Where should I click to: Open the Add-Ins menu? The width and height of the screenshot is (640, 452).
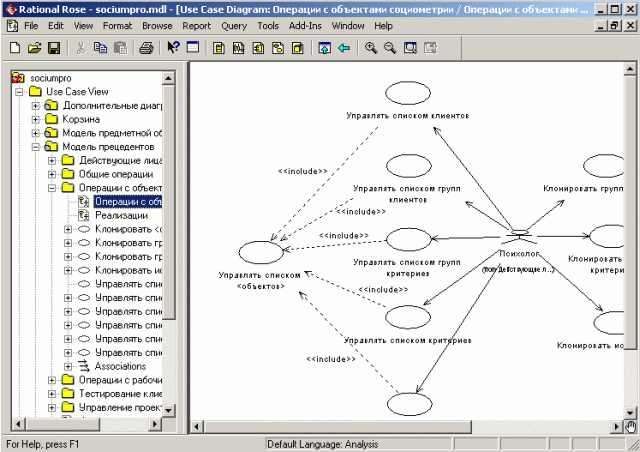308,24
